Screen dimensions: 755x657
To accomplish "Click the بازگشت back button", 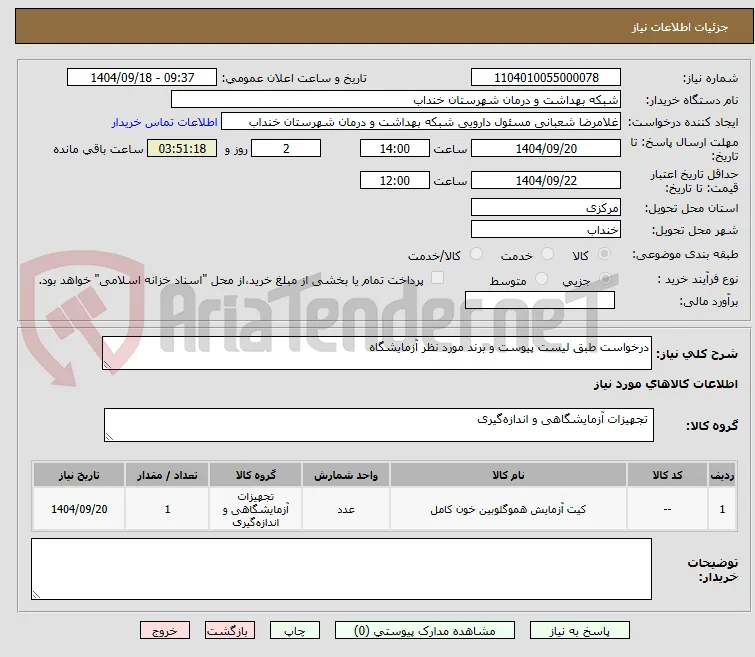I will point(230,631).
